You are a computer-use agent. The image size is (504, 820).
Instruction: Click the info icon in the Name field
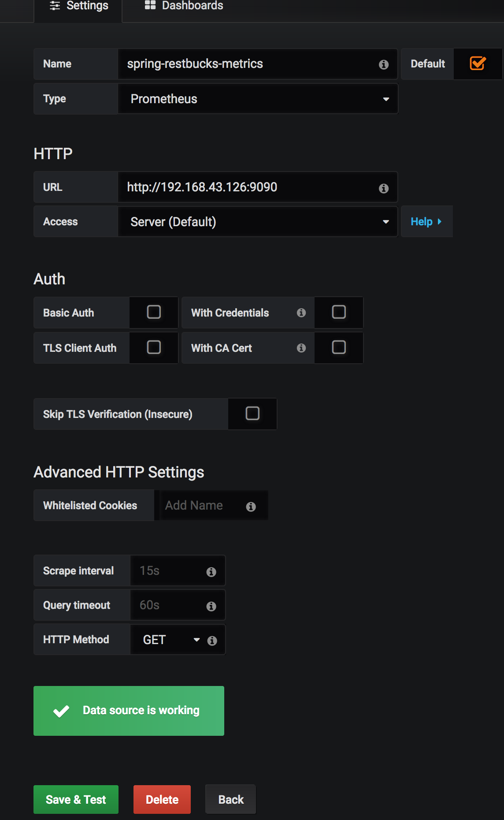coord(384,64)
